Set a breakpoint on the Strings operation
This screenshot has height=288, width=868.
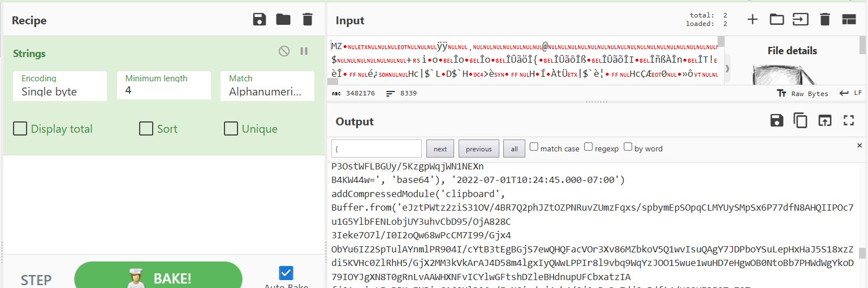coord(304,51)
